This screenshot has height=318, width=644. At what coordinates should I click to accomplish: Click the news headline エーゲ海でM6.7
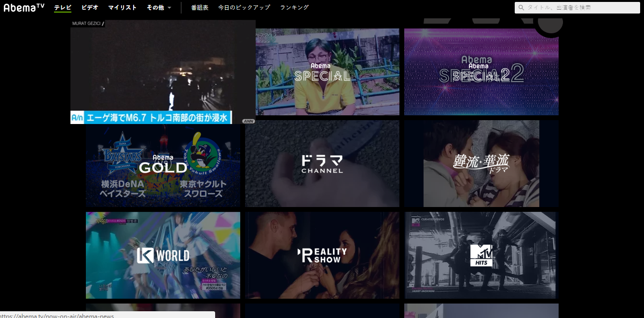(157, 118)
